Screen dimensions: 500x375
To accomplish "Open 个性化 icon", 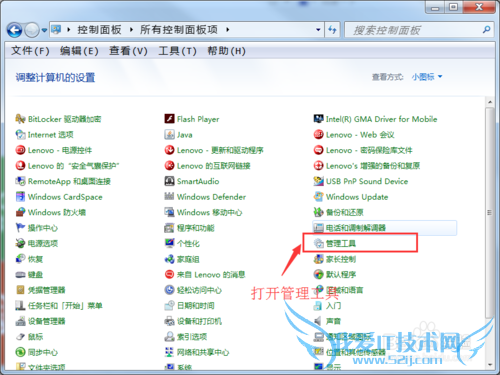I will pyautogui.click(x=169, y=243).
